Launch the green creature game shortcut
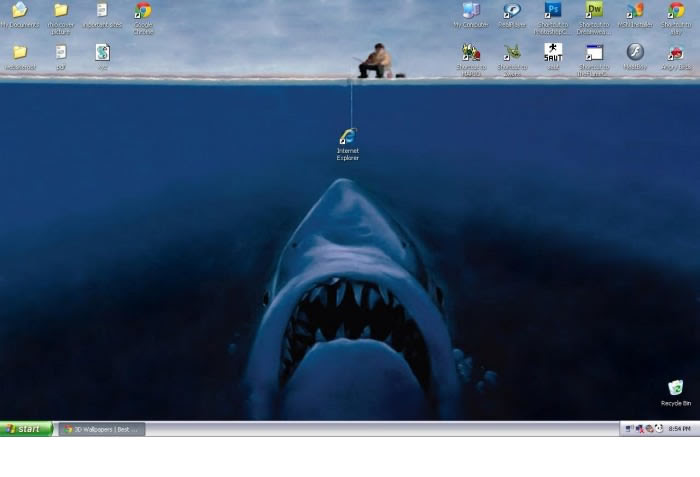Image resolution: width=700 pixels, height=477 pixels. [x=512, y=53]
